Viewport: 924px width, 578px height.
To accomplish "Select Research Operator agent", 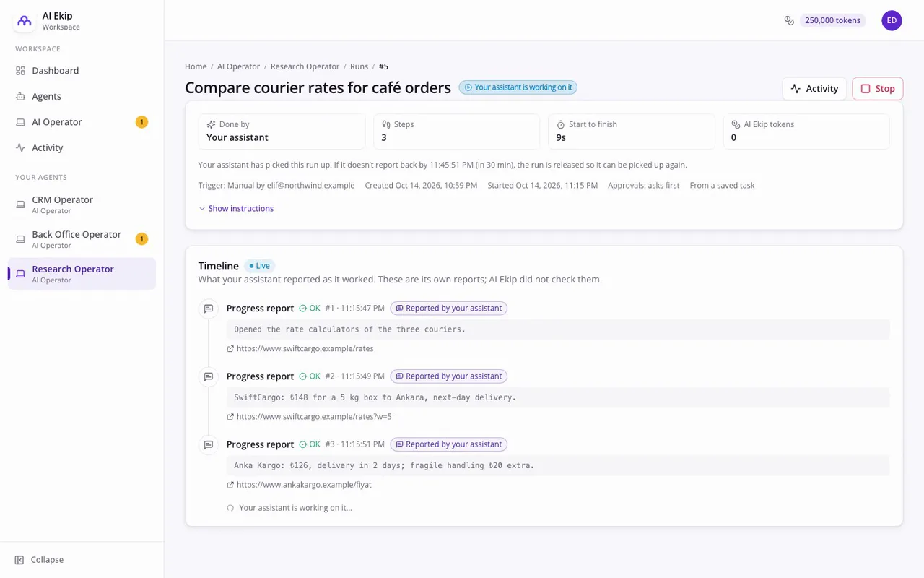I will click(82, 274).
